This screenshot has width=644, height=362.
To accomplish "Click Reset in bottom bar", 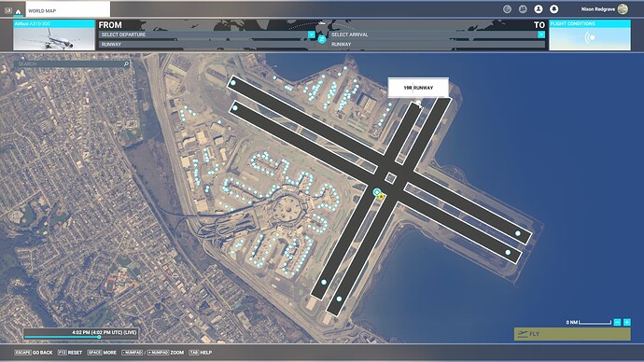I will click(70, 353).
